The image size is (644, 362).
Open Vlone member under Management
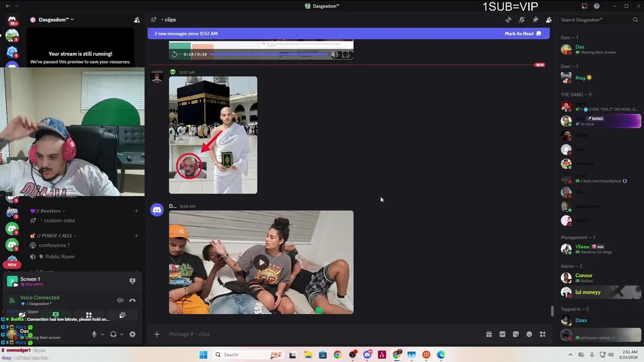tap(600, 249)
